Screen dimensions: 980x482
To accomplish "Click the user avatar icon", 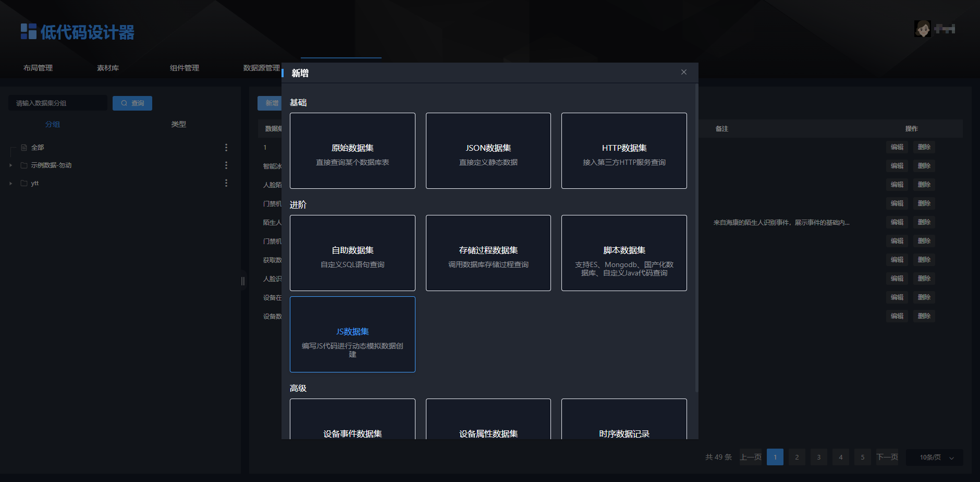I will 922,29.
